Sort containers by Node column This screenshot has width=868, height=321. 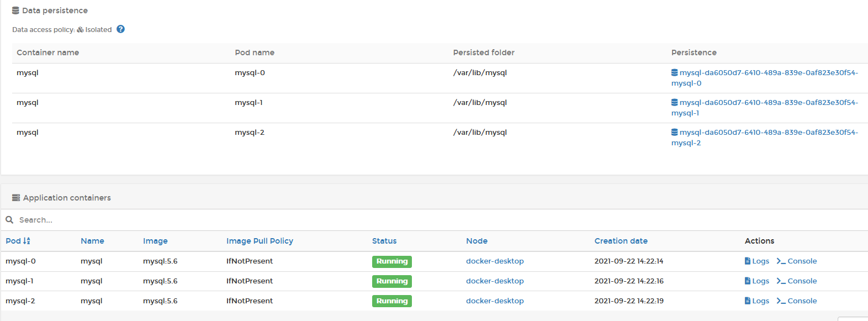tap(477, 241)
